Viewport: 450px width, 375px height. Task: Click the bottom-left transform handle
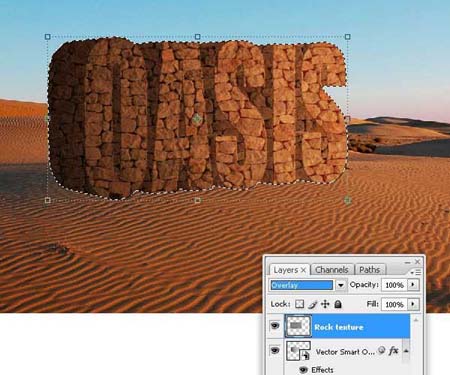(x=48, y=200)
